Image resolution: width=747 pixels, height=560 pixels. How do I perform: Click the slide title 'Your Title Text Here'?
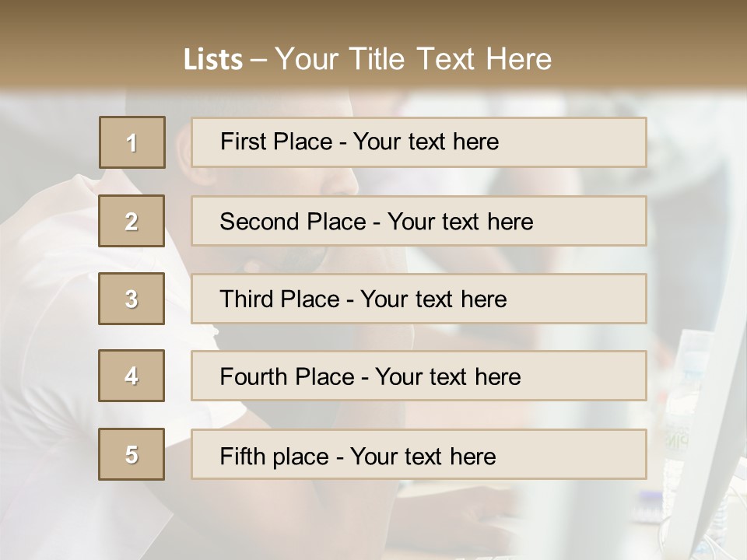tap(413, 59)
